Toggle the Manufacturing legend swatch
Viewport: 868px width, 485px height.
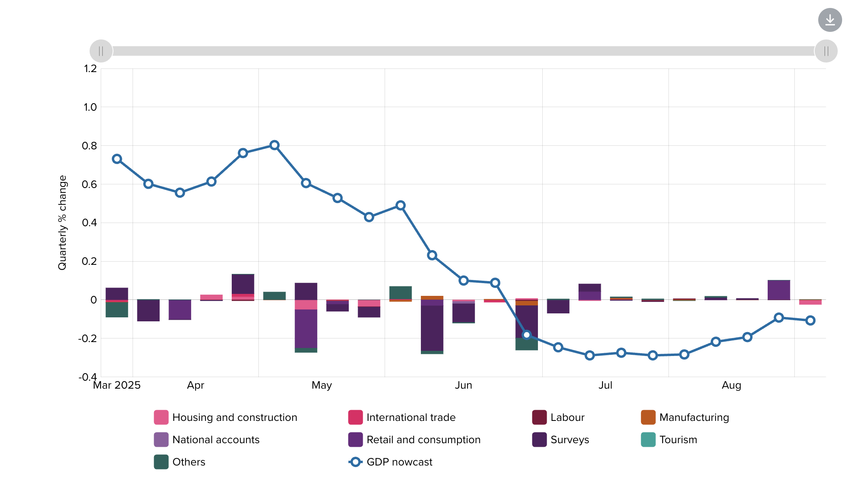pos(648,417)
